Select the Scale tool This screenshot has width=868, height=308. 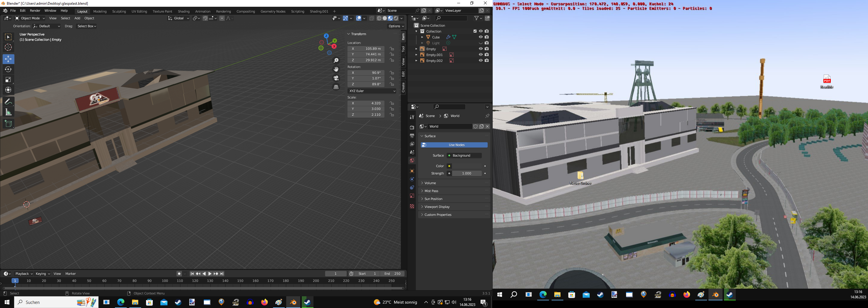tap(9, 80)
